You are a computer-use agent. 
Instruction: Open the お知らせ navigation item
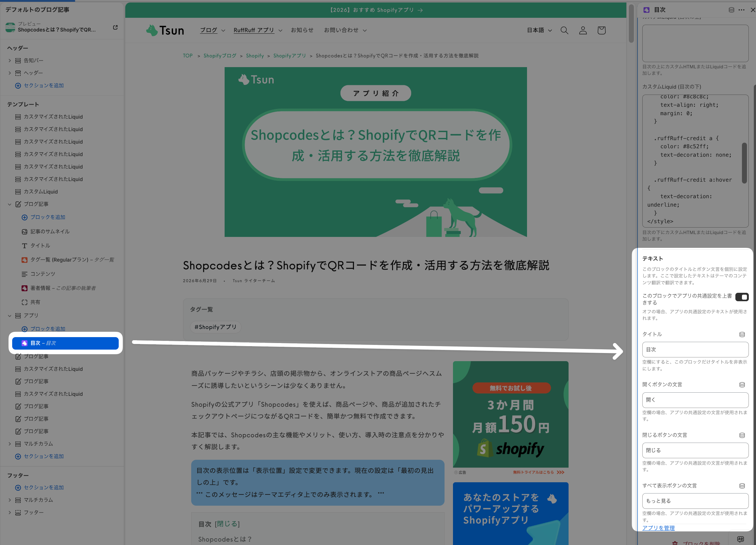pos(302,30)
